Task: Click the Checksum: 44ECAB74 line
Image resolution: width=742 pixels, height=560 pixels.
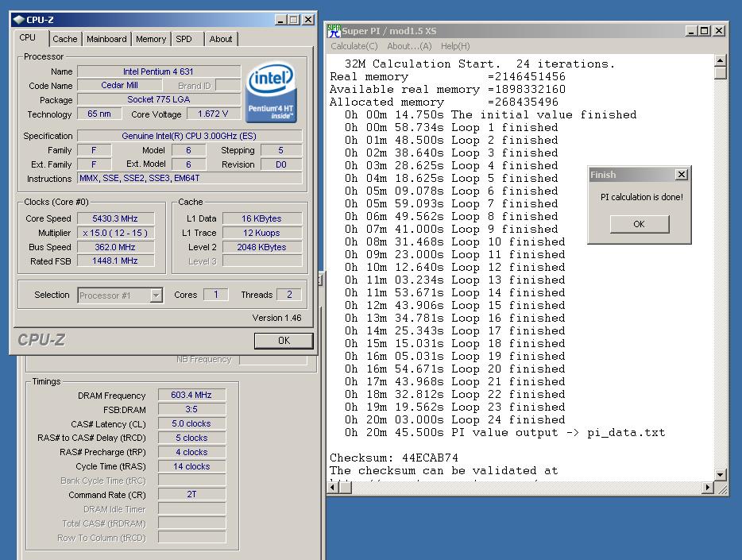Action: [x=394, y=458]
